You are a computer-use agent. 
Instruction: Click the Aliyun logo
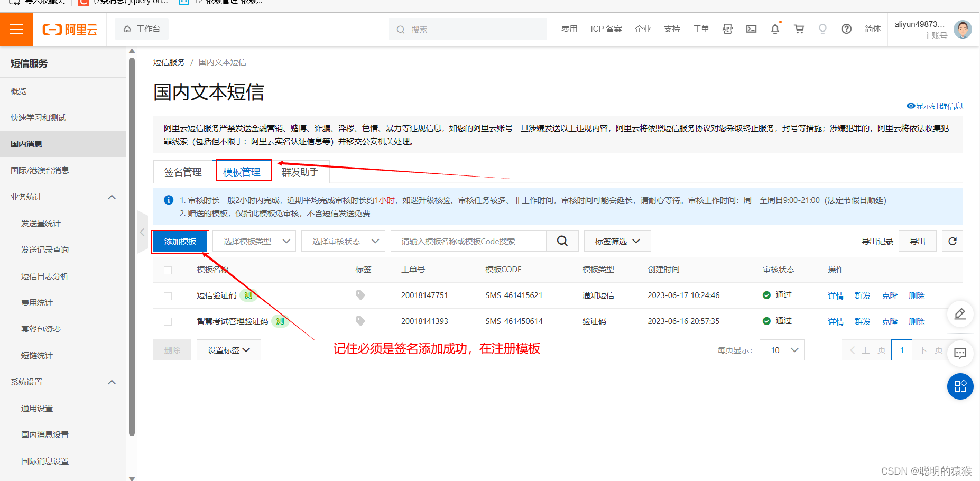(x=70, y=30)
